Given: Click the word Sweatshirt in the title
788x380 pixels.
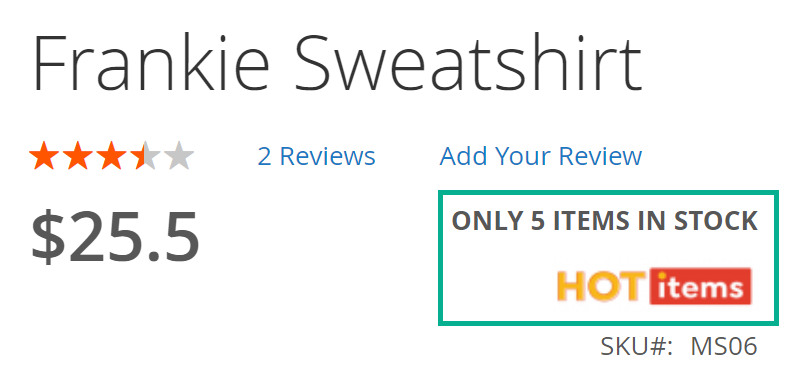Looking at the screenshot, I should click(x=468, y=62).
